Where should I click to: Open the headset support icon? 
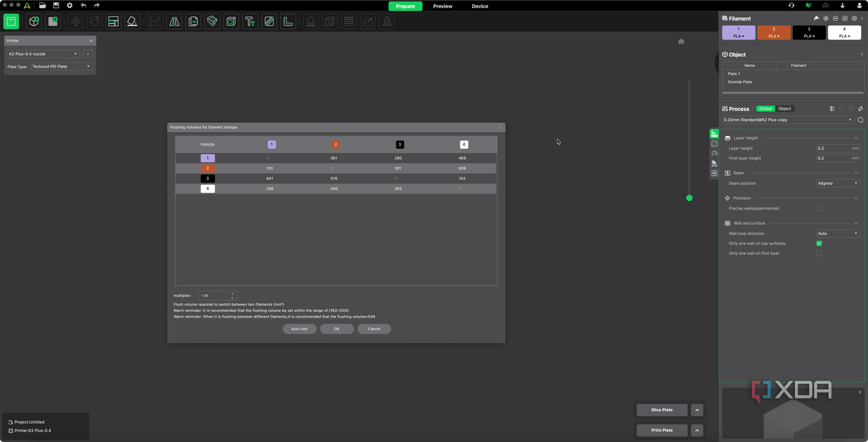[x=792, y=6]
